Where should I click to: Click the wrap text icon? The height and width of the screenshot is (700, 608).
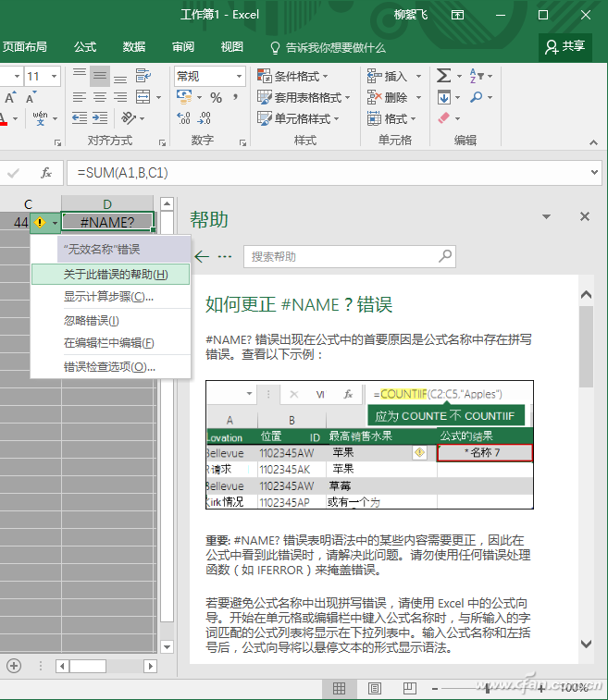click(143, 76)
